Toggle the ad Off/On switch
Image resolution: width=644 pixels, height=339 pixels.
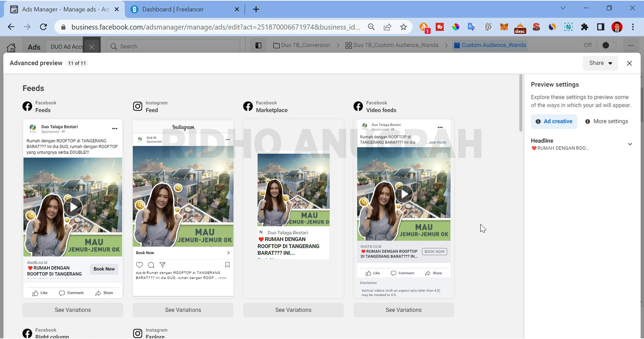tap(608, 45)
